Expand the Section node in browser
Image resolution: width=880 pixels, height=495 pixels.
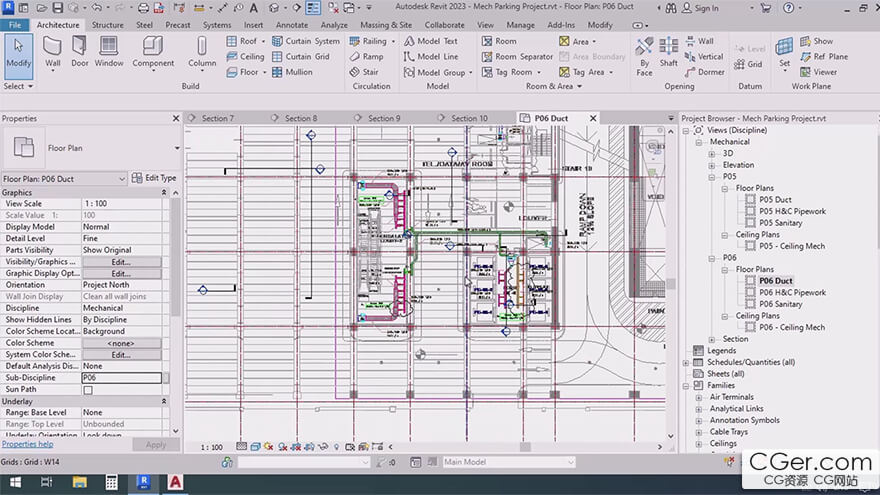pos(712,340)
